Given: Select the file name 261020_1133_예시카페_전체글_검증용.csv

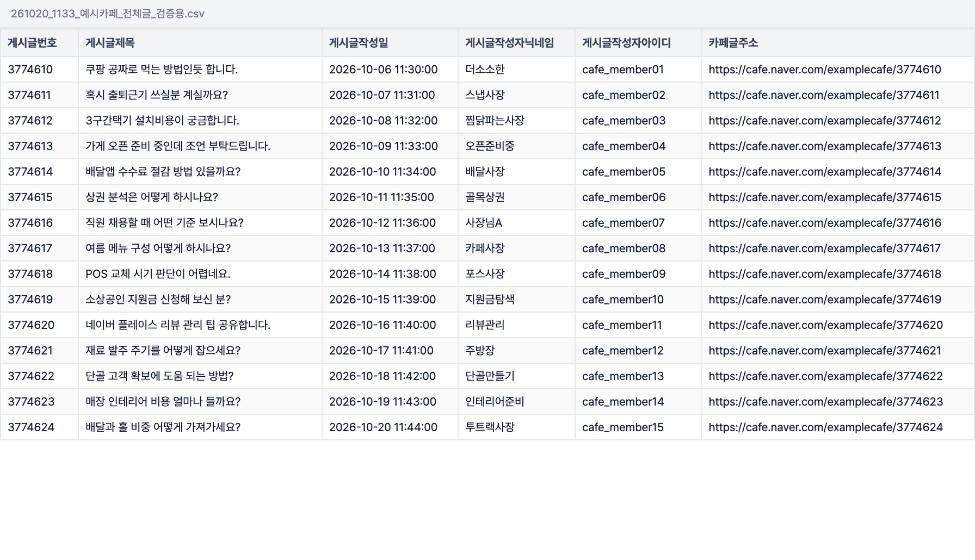Looking at the screenshot, I should (x=108, y=14).
